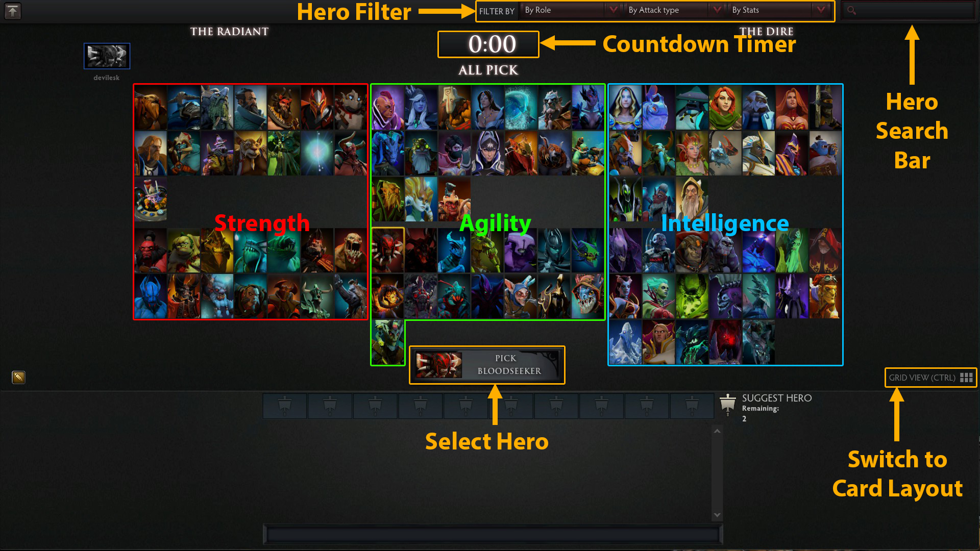The width and height of the screenshot is (980, 551).
Task: Select the Bloodseeker portrait highlighted in yellow
Action: pos(388,250)
